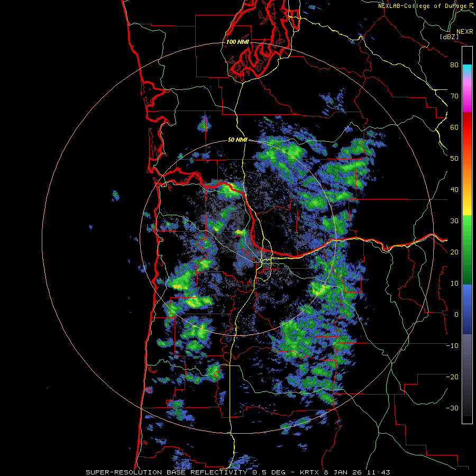This screenshot has width=476, height=476.
Task: Click the 20 value on the dBZ scale
Action: tap(454, 252)
